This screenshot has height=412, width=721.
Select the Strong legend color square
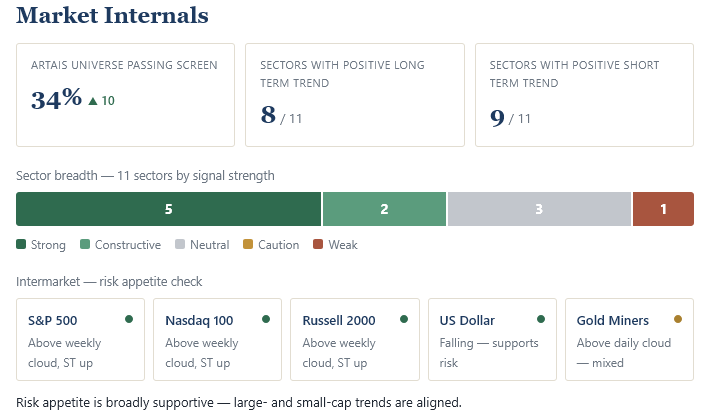click(21, 244)
